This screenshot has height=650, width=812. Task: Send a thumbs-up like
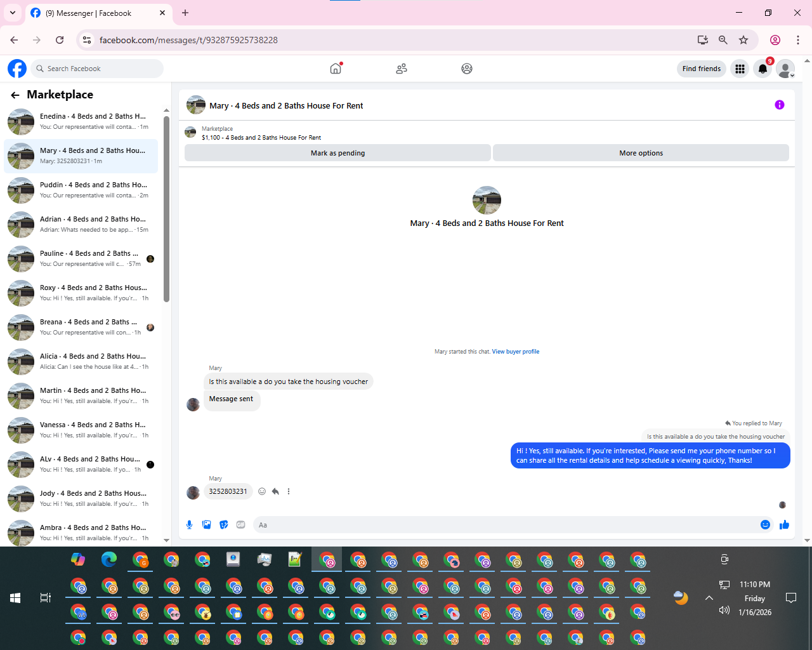click(x=784, y=524)
